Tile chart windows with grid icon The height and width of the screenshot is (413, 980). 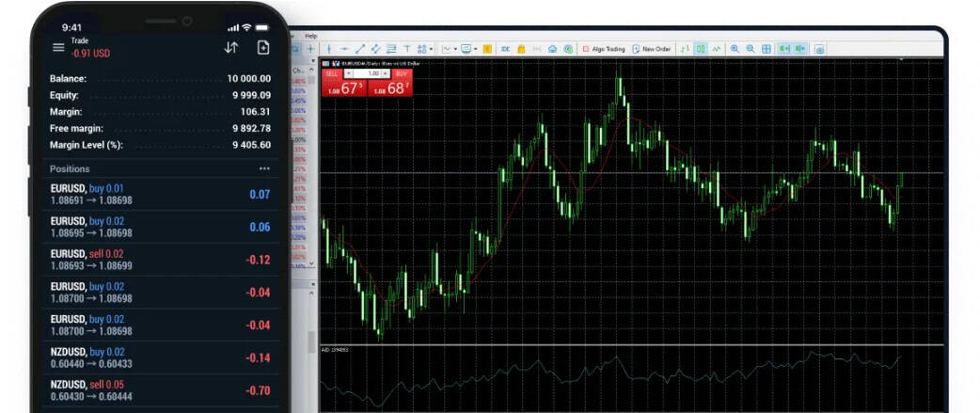click(x=767, y=49)
